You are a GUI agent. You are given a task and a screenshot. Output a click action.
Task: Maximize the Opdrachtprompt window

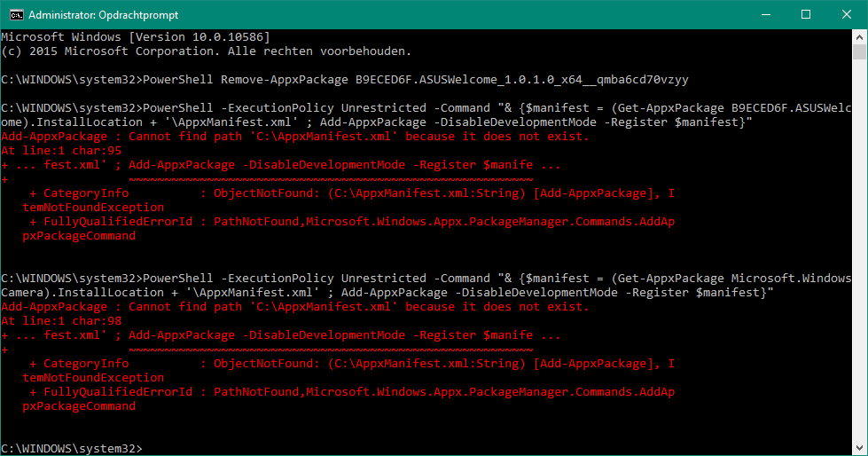tap(806, 14)
